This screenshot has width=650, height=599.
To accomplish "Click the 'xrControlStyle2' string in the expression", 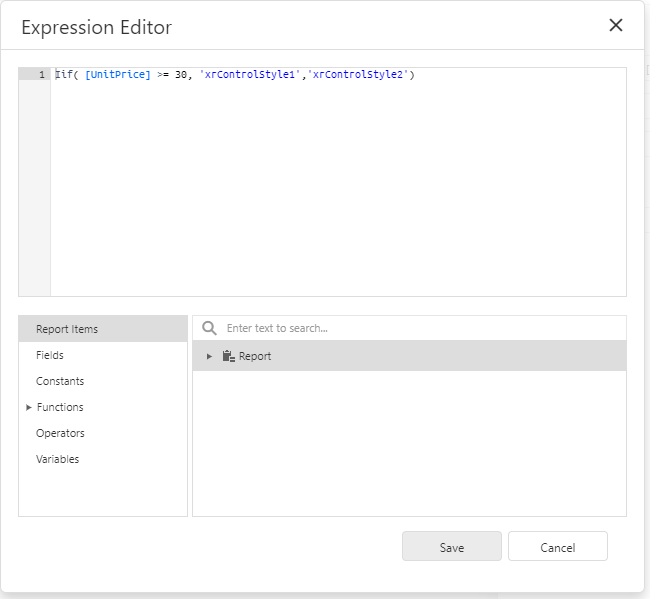I will (358, 75).
